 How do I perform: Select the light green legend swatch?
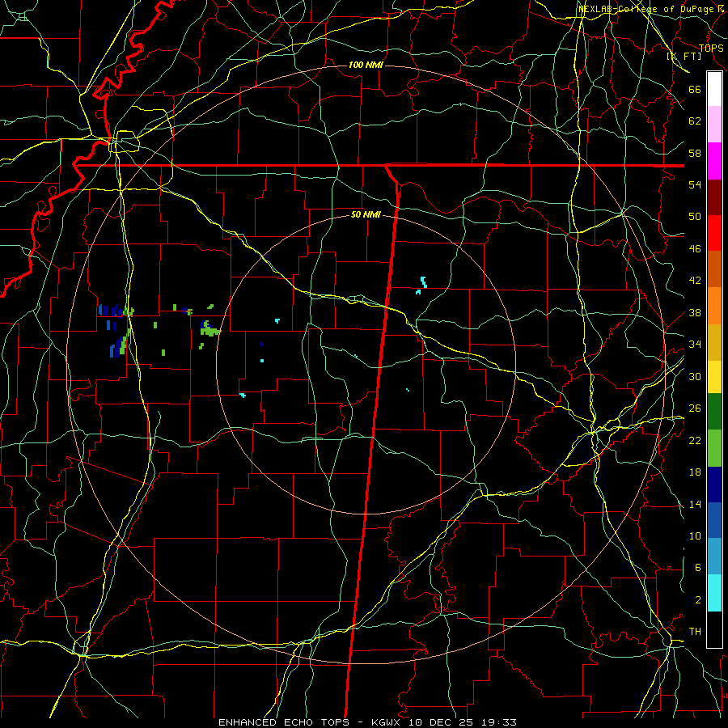(714, 448)
